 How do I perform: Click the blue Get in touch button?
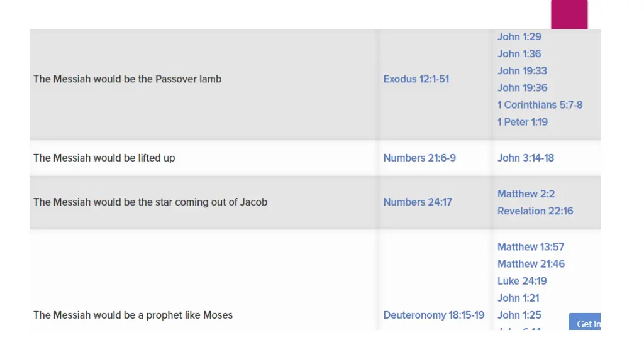[x=584, y=322]
